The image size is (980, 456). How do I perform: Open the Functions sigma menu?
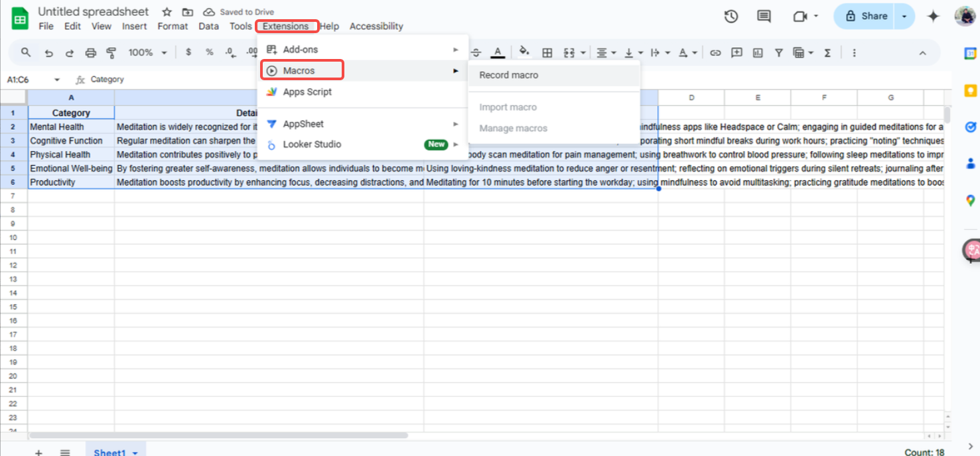point(827,52)
